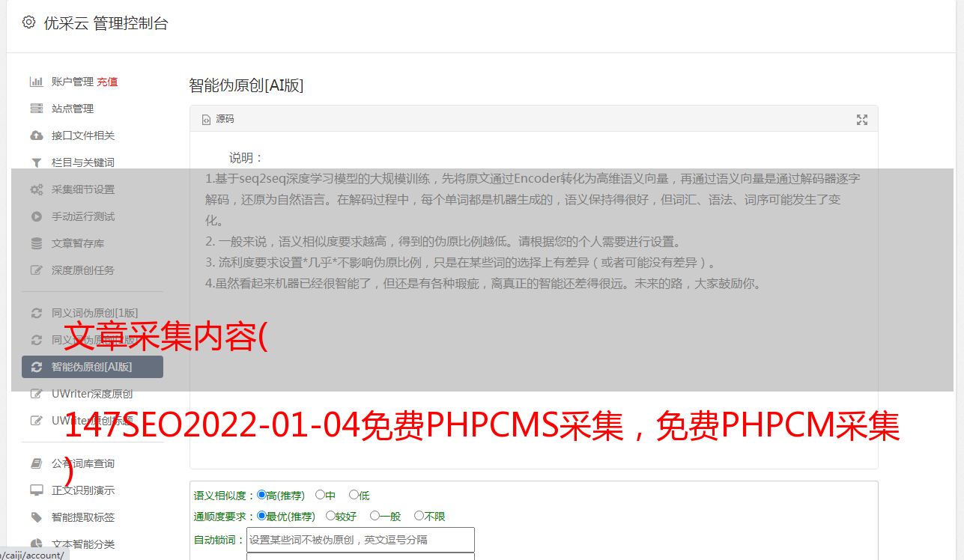The image size is (964, 560).
Task: Click the 自动锁词 input field
Action: coord(360,540)
